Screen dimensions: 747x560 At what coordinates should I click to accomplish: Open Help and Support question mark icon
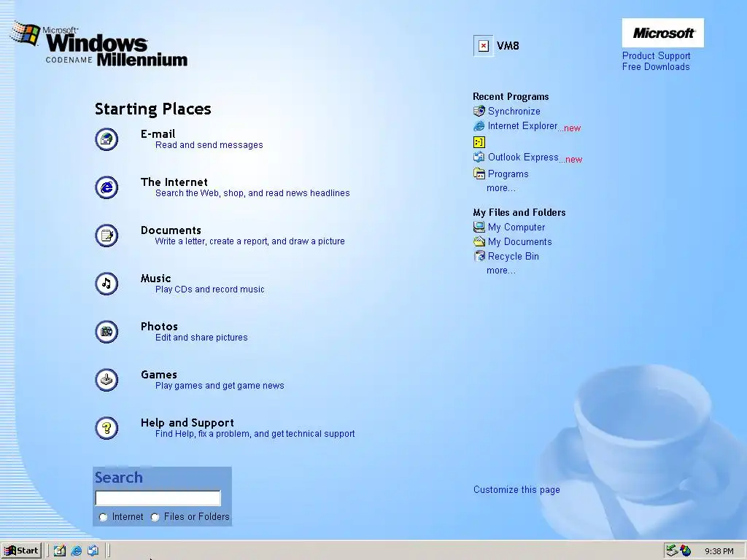coord(107,428)
